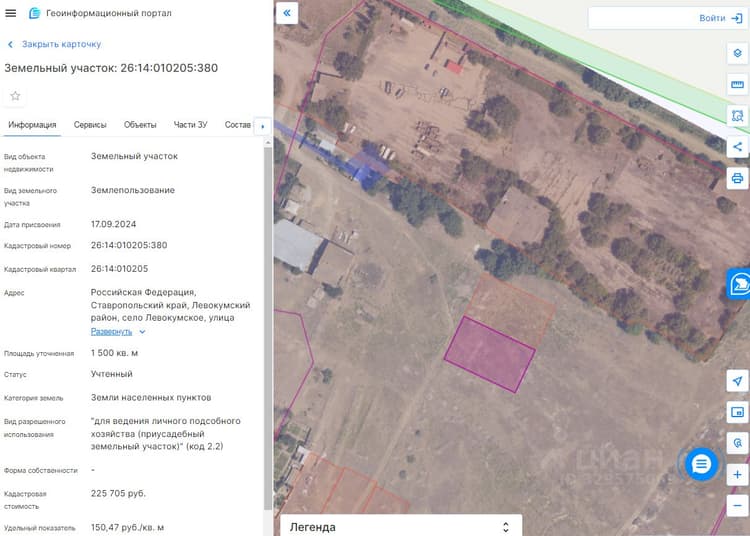The height and width of the screenshot is (536, 750).
Task: Select the highlighted purple parcel on map
Action: [489, 354]
